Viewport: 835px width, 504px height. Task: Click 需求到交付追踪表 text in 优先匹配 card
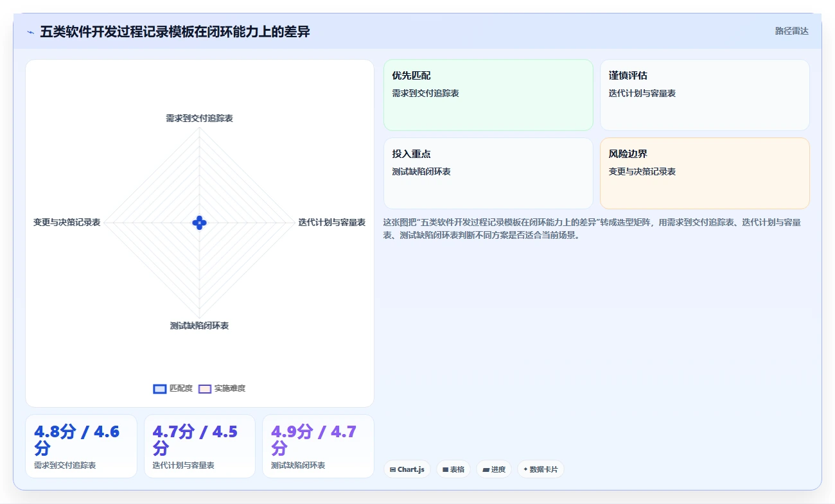click(x=426, y=93)
